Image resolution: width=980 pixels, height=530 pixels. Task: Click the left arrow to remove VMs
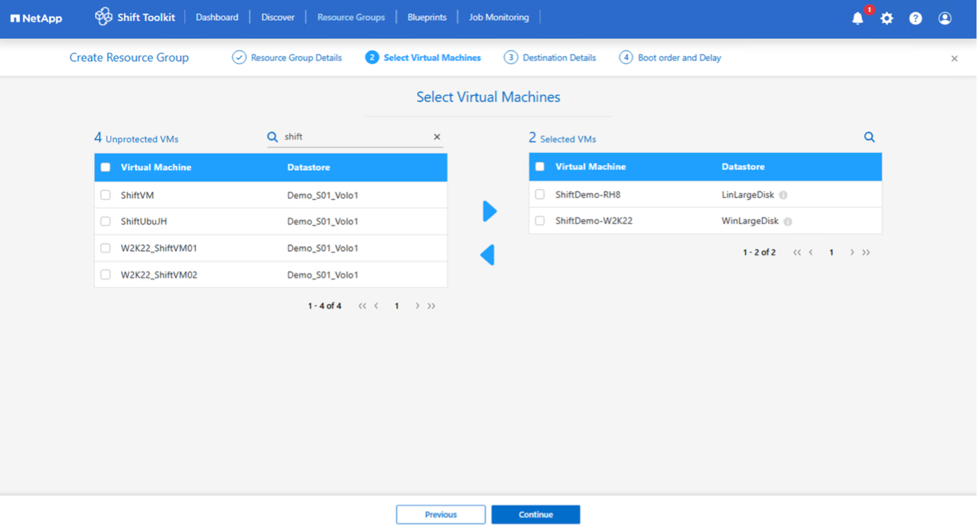(x=487, y=255)
